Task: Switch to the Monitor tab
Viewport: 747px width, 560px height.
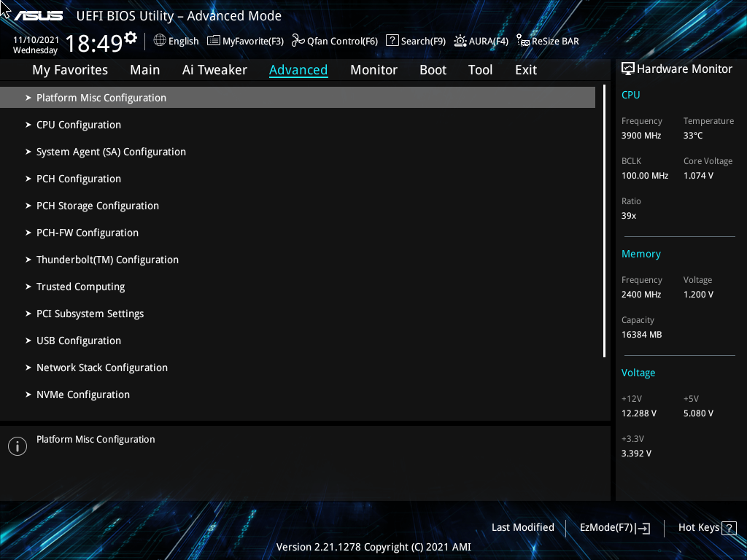Action: (x=374, y=70)
